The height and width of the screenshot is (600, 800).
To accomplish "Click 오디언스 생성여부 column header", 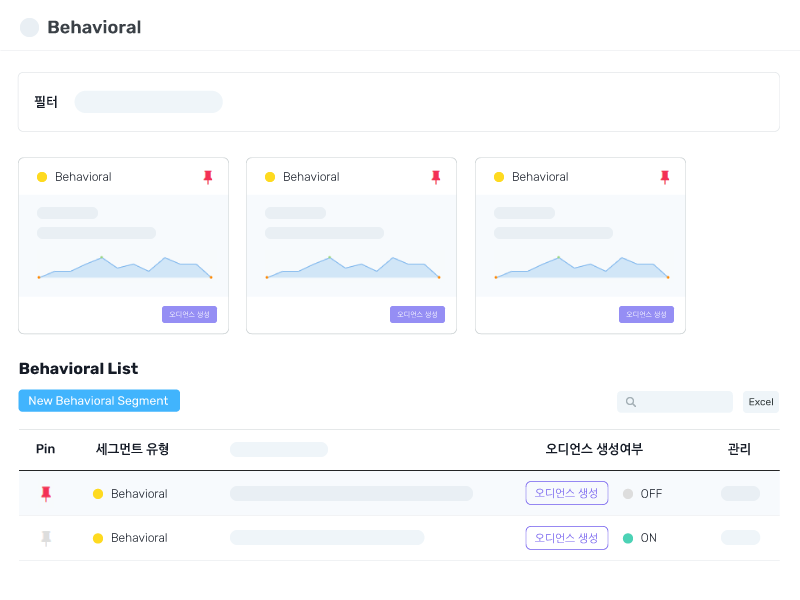I will coord(594,449).
